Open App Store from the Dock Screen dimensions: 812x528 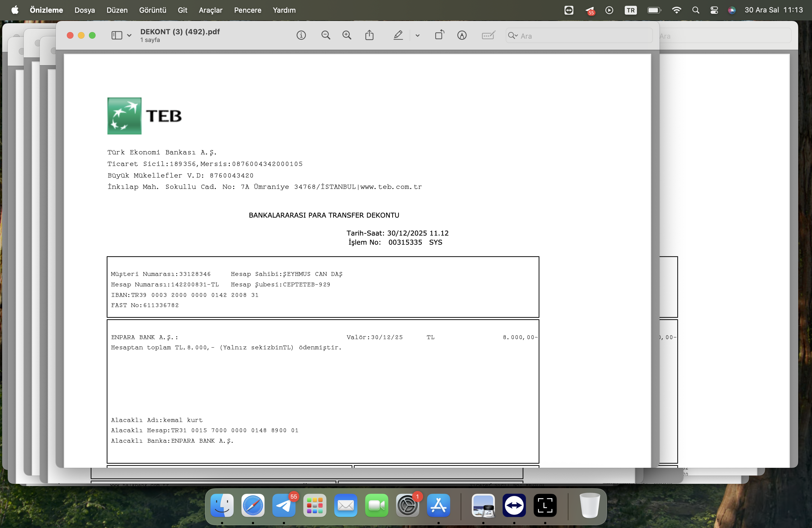point(438,505)
